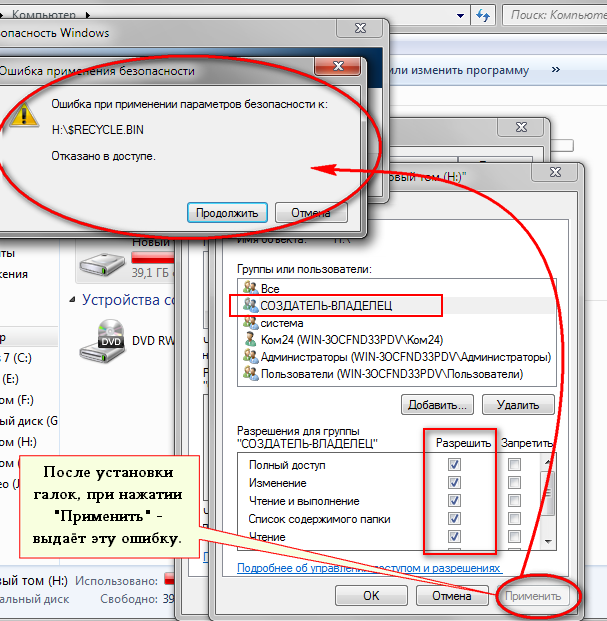The width and height of the screenshot is (607, 621).
Task: Select the (H:) volume in sidebar
Action: point(18,442)
